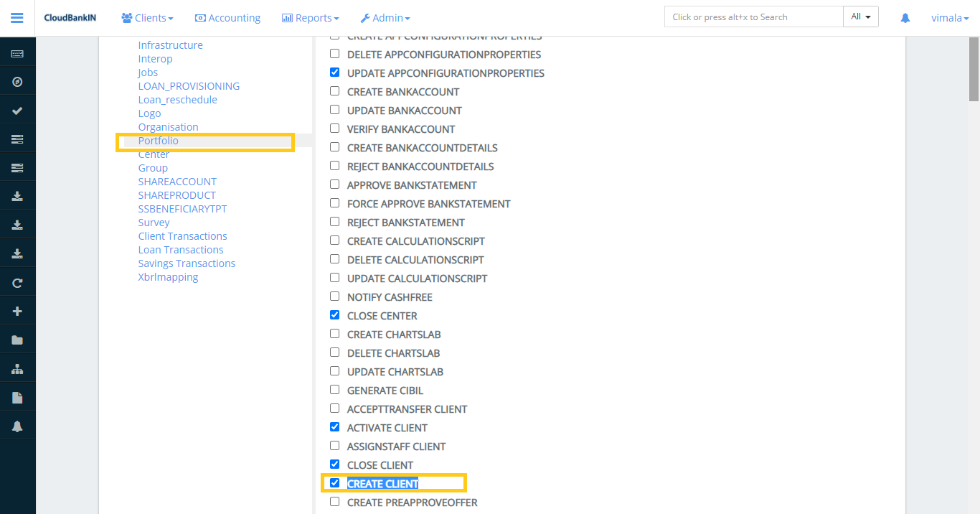The image size is (980, 514).
Task: Click the keyboard icon in the left sidebar
Action: pyautogui.click(x=17, y=52)
